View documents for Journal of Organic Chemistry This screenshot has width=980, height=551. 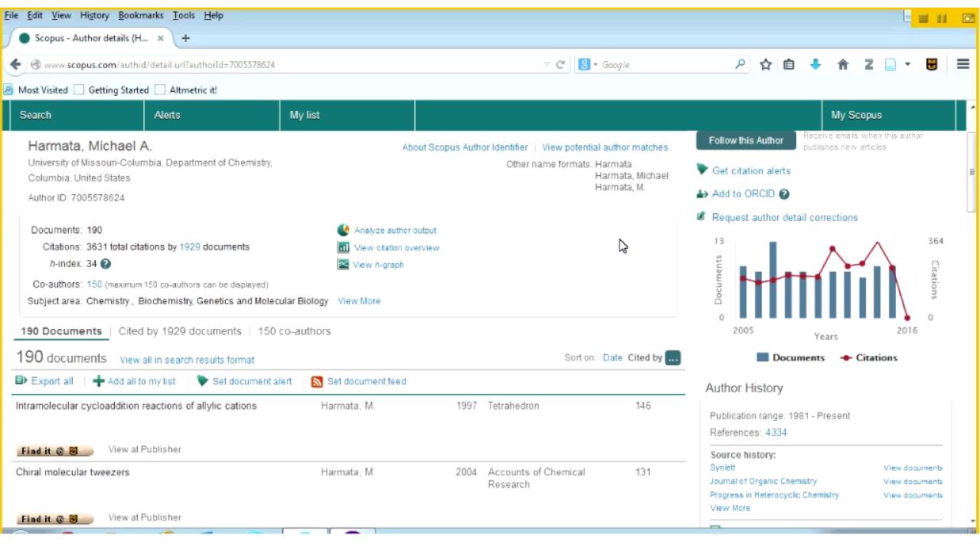[913, 481]
